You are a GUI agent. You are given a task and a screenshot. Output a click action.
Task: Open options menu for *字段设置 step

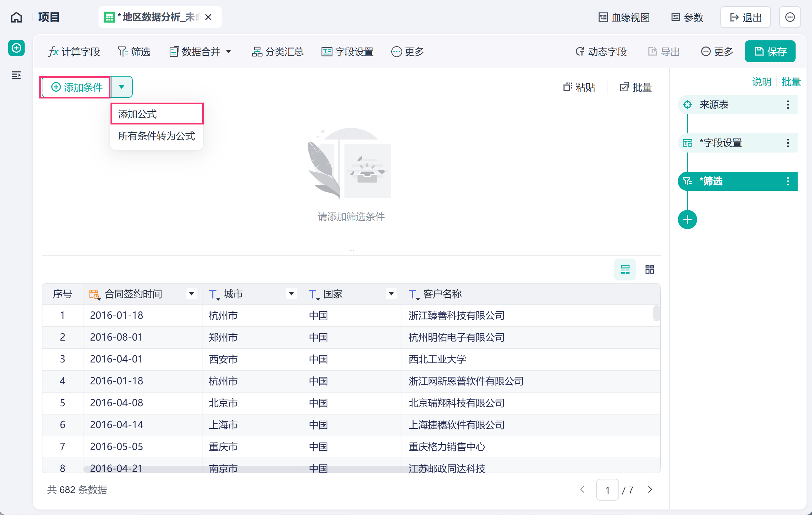coord(788,143)
